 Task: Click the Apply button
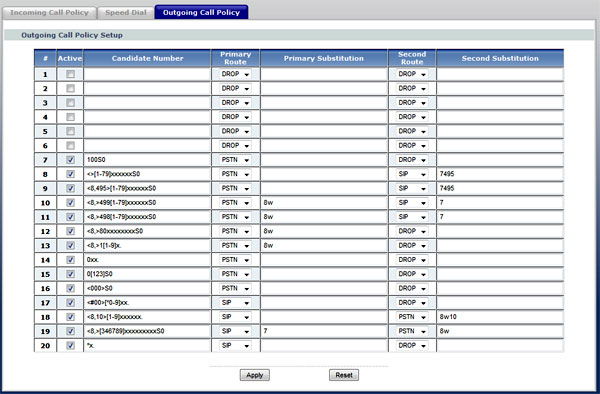(x=254, y=375)
